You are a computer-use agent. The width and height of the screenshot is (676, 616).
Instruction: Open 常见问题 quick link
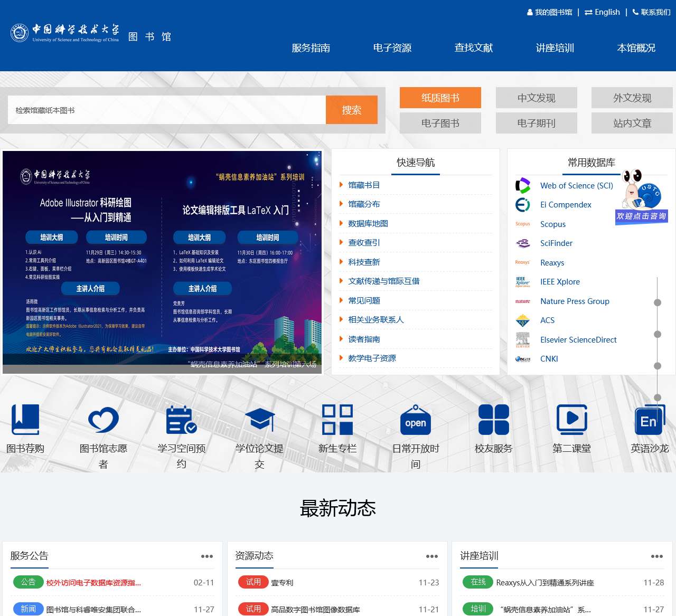[364, 301]
